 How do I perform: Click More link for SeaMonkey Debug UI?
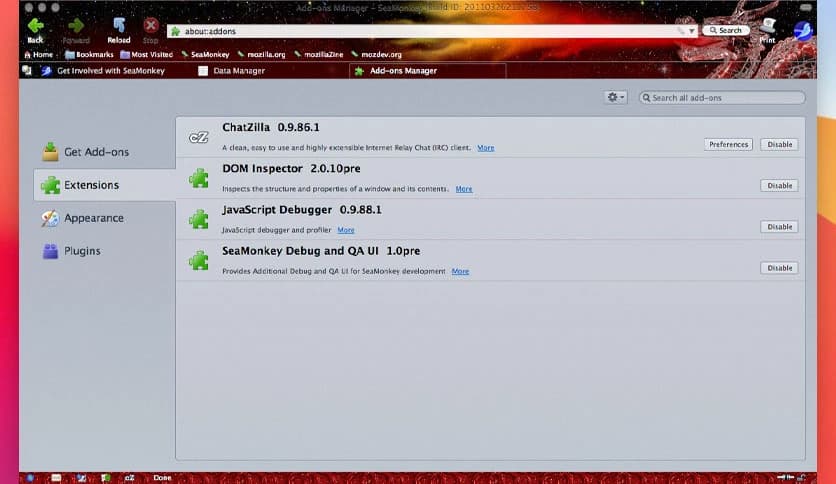point(460,271)
